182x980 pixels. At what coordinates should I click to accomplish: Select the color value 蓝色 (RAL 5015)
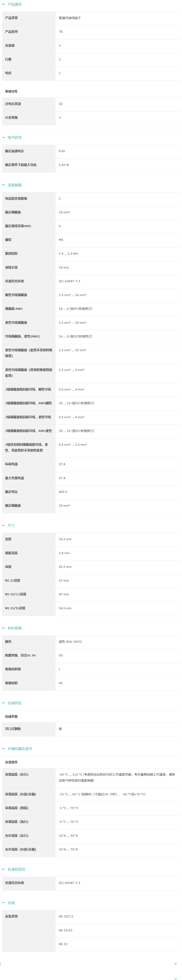70,642
